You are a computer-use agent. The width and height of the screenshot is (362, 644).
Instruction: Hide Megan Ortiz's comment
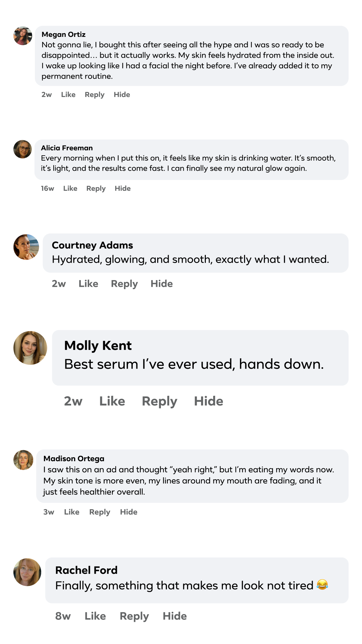[x=122, y=95]
